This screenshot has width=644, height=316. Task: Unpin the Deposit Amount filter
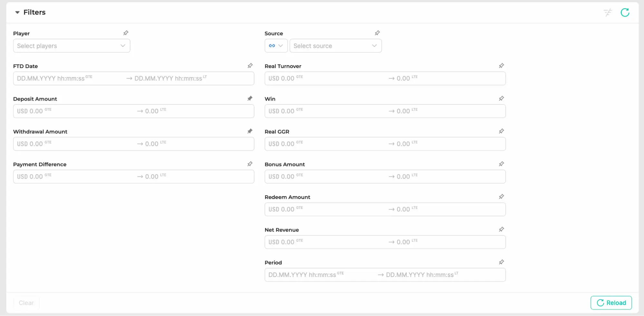[x=250, y=98]
